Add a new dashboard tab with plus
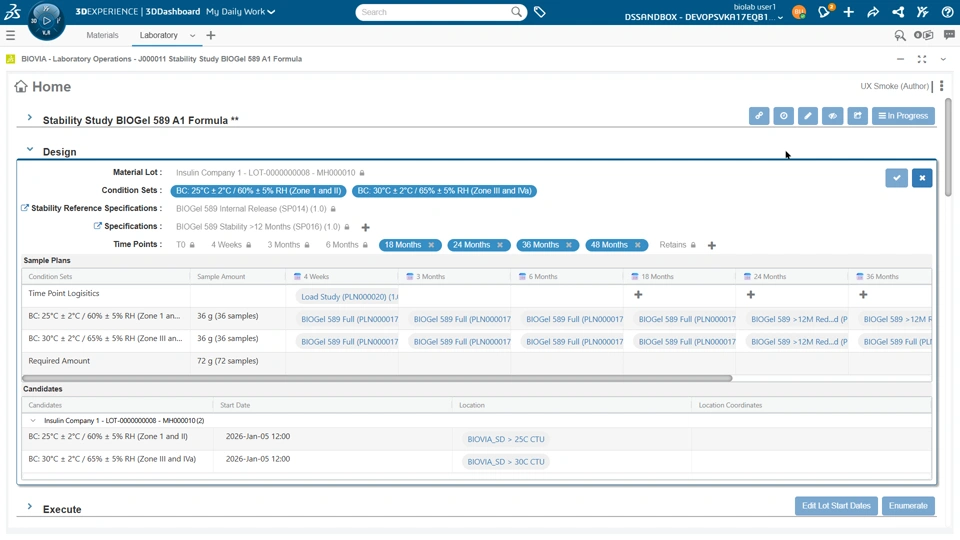Screen dimensions: 960x540 [x=211, y=36]
